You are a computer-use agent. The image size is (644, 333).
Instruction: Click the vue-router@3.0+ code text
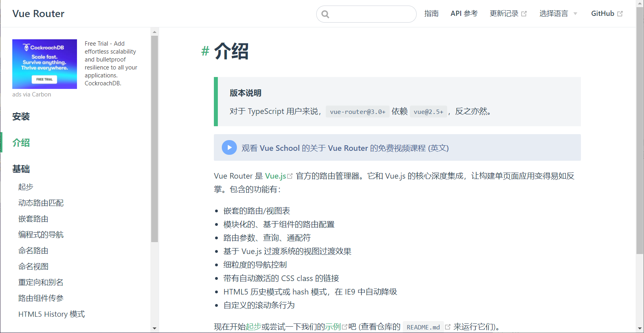pyautogui.click(x=358, y=112)
